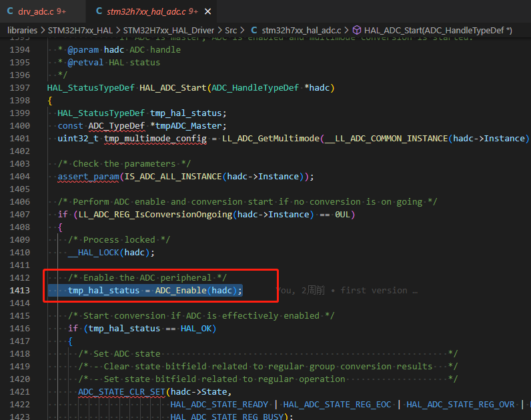Click ADC_TypeDef with squiggle on line 1400
This screenshot has height=420, width=531.
(x=117, y=126)
